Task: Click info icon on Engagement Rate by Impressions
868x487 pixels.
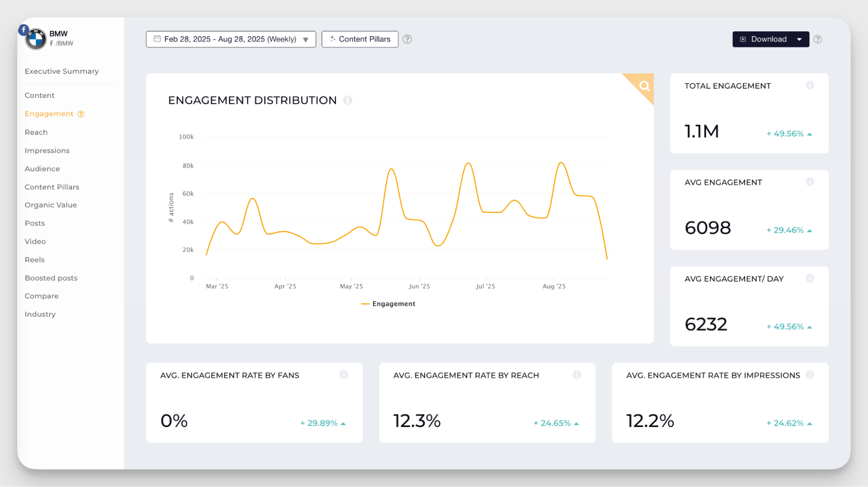Action: pyautogui.click(x=810, y=375)
